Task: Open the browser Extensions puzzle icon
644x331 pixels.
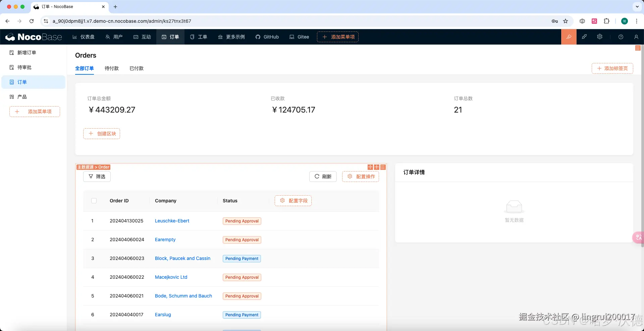Action: pyautogui.click(x=606, y=21)
